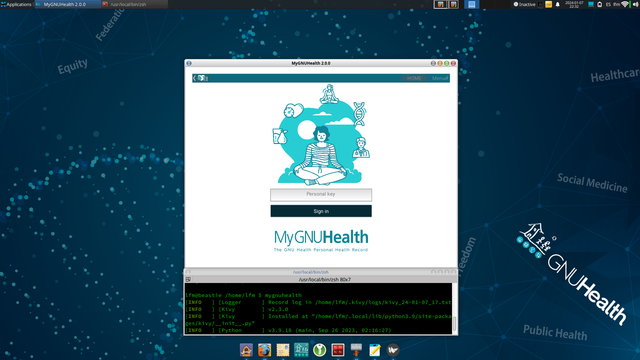Launch Firefox from the dock
The image size is (640, 360).
click(x=264, y=350)
